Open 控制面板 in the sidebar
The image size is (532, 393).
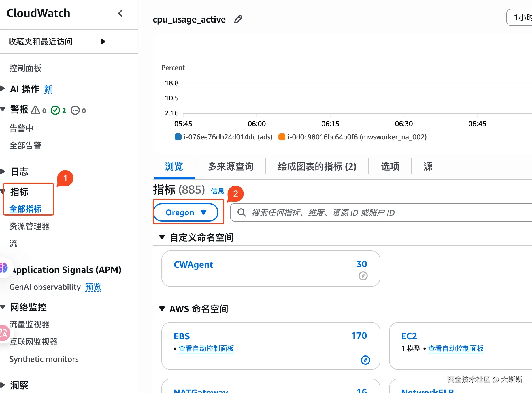[25, 68]
